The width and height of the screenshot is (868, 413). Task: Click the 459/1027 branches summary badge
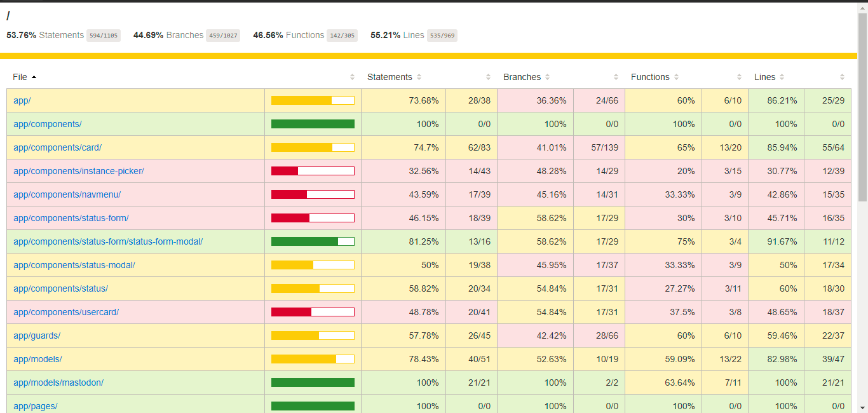point(223,36)
